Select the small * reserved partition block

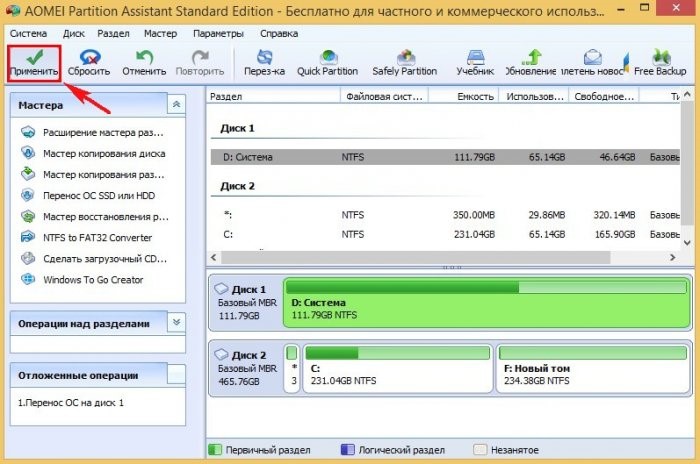[292, 368]
